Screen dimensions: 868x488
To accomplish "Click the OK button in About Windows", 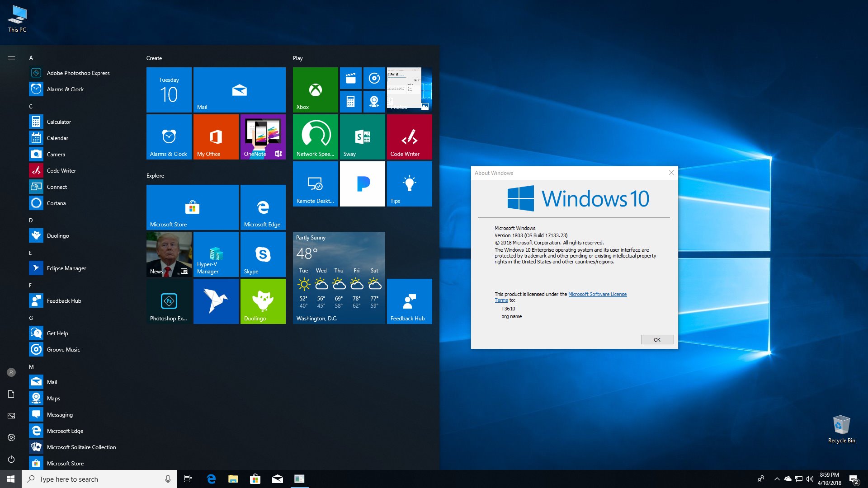I will pos(657,340).
